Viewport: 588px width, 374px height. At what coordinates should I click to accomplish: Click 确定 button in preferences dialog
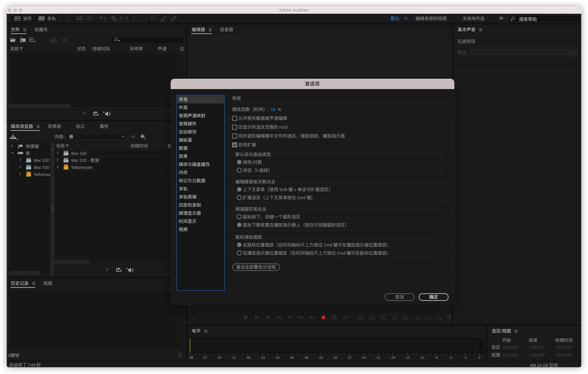[433, 297]
